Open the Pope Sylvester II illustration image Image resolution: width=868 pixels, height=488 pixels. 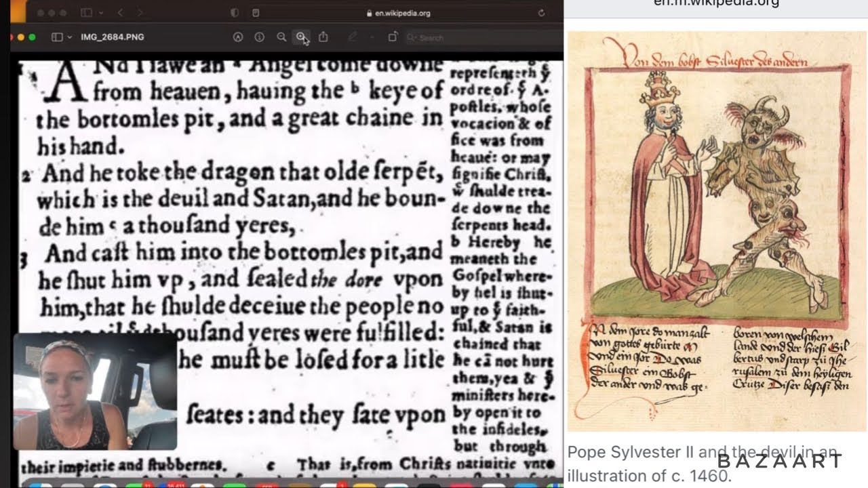(x=717, y=232)
